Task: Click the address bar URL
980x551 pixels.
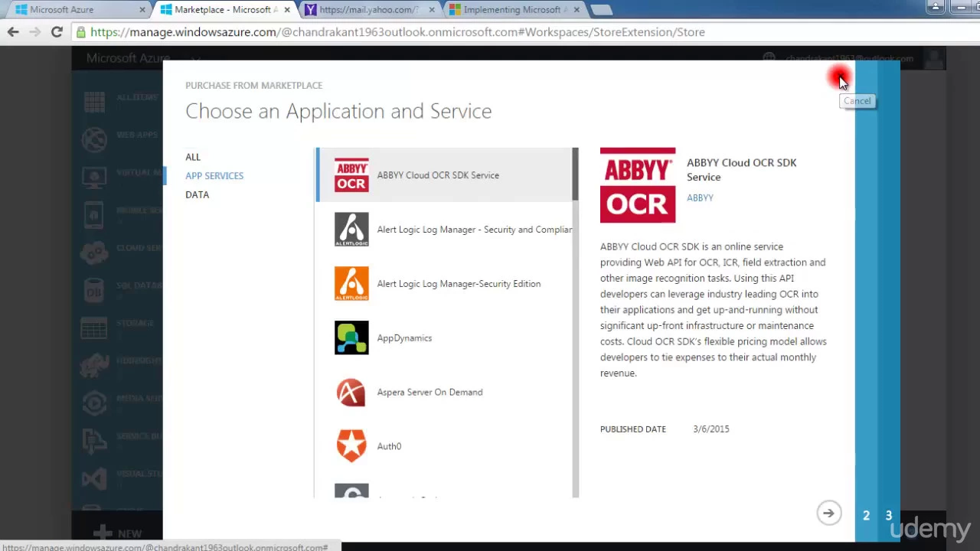Action: [397, 32]
